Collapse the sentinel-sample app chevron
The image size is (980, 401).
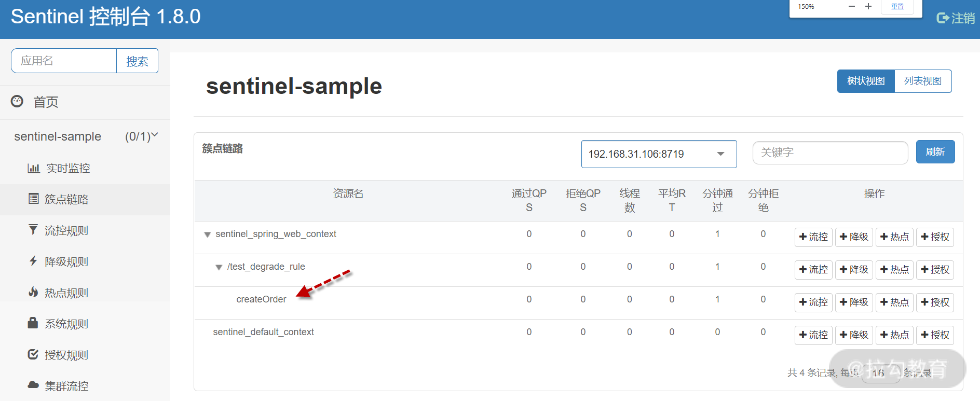pyautogui.click(x=155, y=135)
